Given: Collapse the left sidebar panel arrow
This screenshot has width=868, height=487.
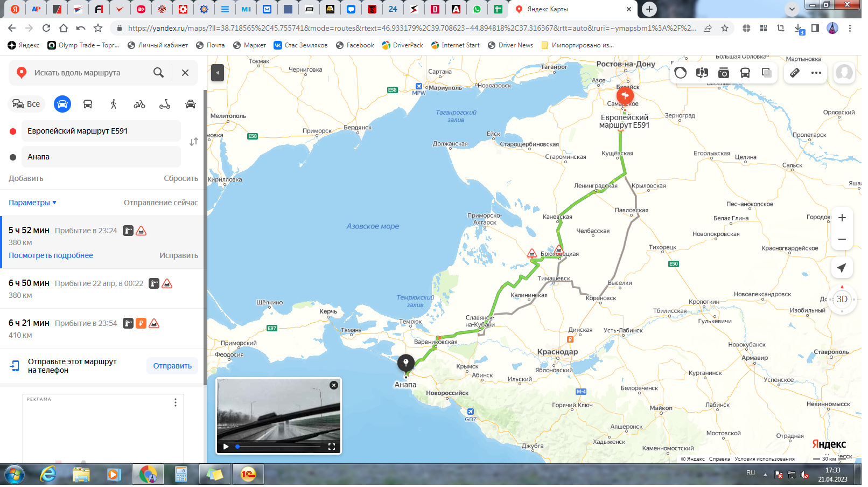Looking at the screenshot, I should click(x=218, y=73).
